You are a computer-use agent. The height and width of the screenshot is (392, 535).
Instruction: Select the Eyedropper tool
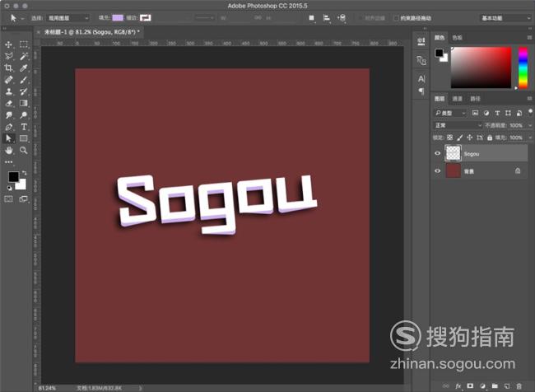tap(24, 68)
